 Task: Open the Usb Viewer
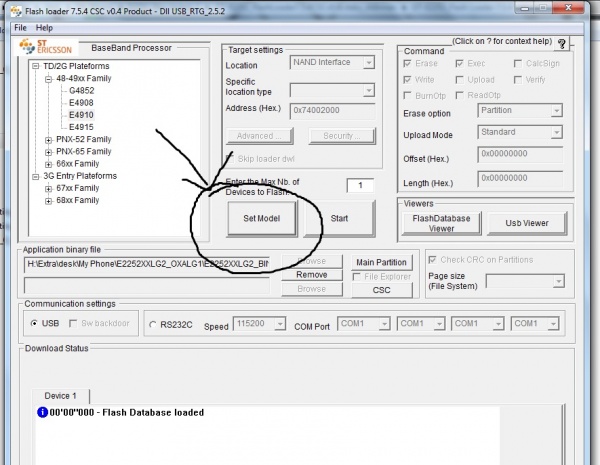pyautogui.click(x=527, y=223)
